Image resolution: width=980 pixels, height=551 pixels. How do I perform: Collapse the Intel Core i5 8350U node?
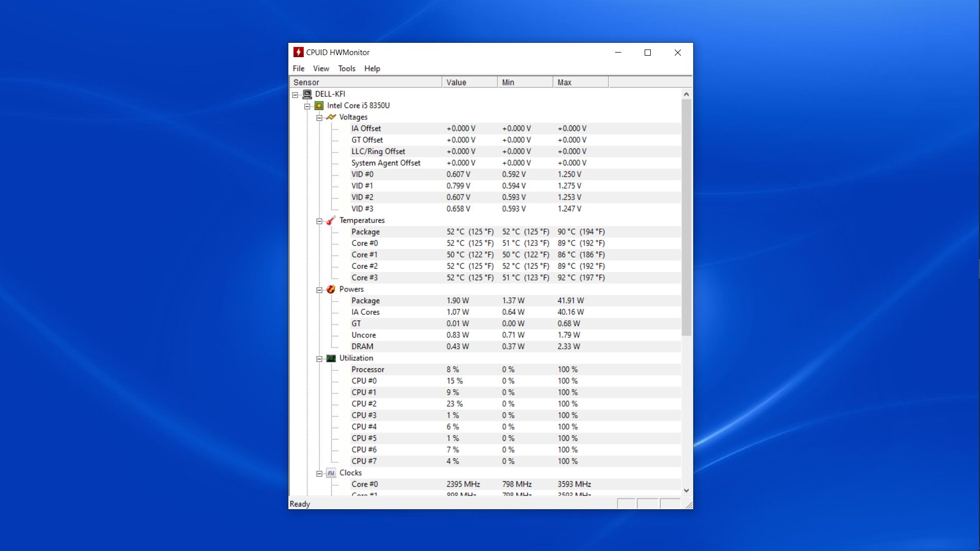[x=307, y=106]
